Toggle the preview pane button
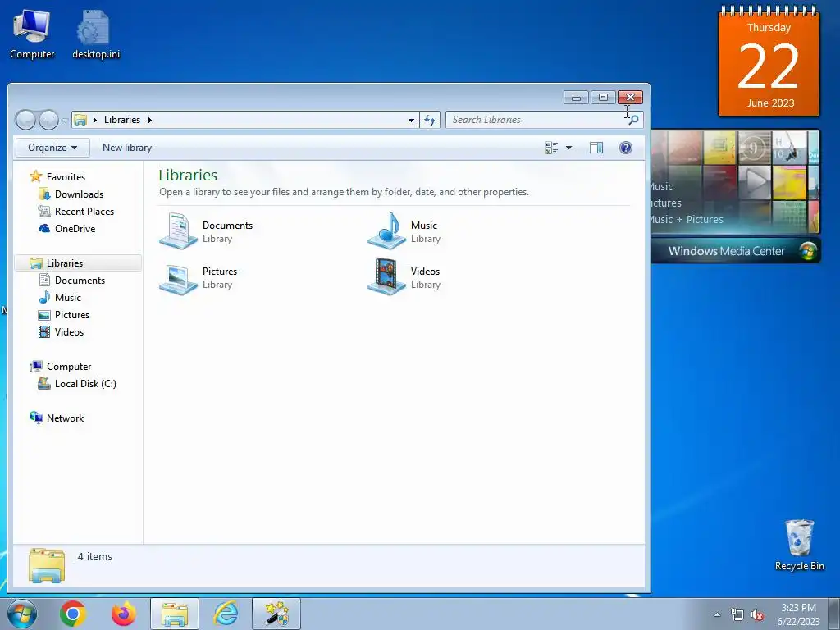 pyautogui.click(x=596, y=148)
